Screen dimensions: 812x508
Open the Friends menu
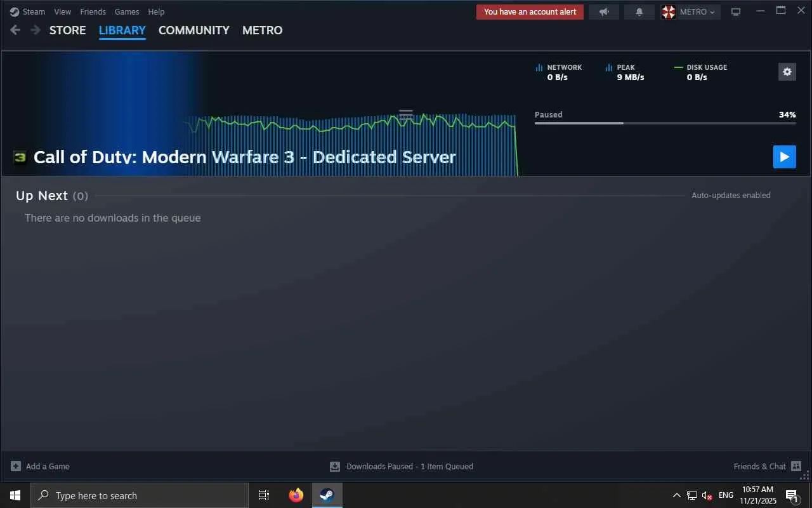coord(93,11)
